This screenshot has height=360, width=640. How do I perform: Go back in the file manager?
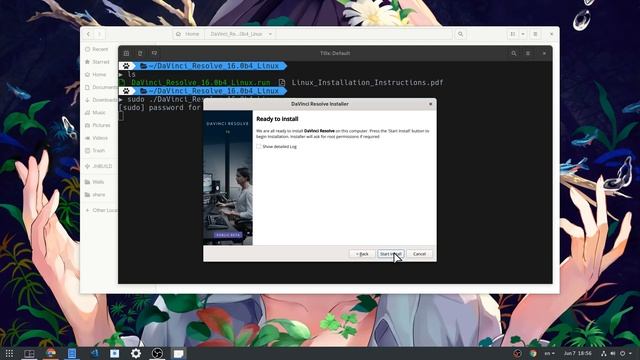(88, 34)
